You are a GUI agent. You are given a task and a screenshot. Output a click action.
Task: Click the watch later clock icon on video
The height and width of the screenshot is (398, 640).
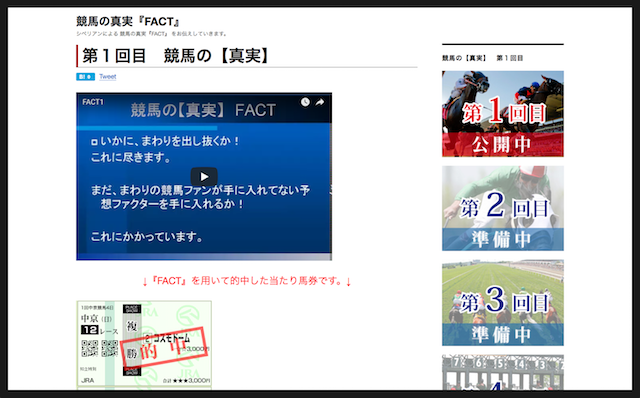[305, 102]
